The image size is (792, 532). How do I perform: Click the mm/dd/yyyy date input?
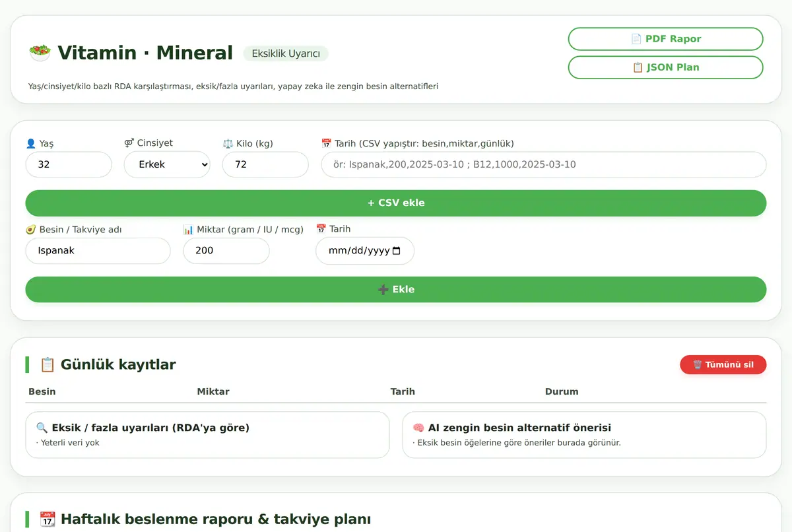coord(365,251)
